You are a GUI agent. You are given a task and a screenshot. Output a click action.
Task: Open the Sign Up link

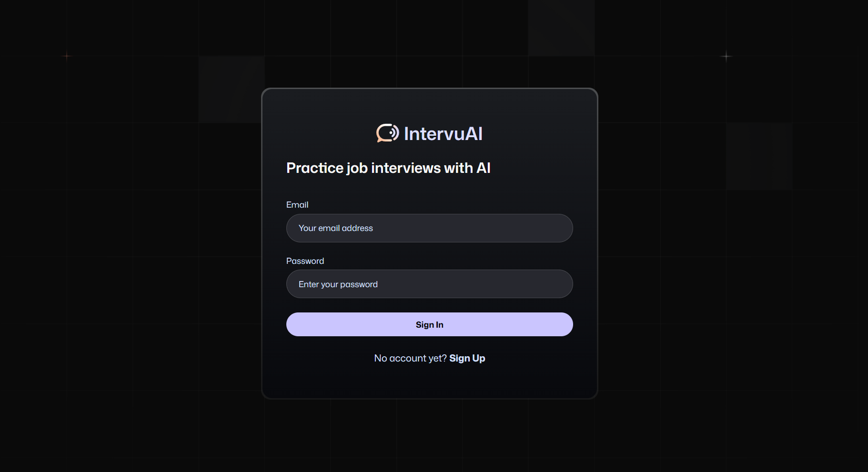467,358
